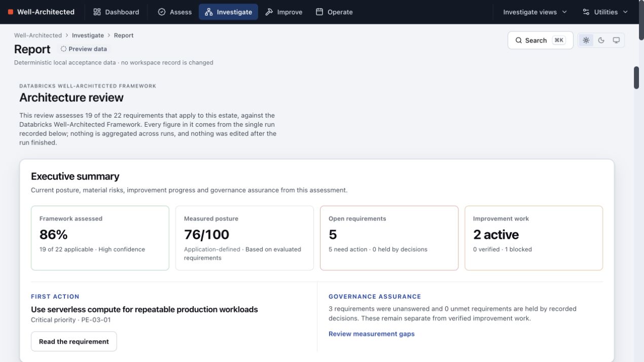Click the Dashboard grid icon

pos(97,12)
